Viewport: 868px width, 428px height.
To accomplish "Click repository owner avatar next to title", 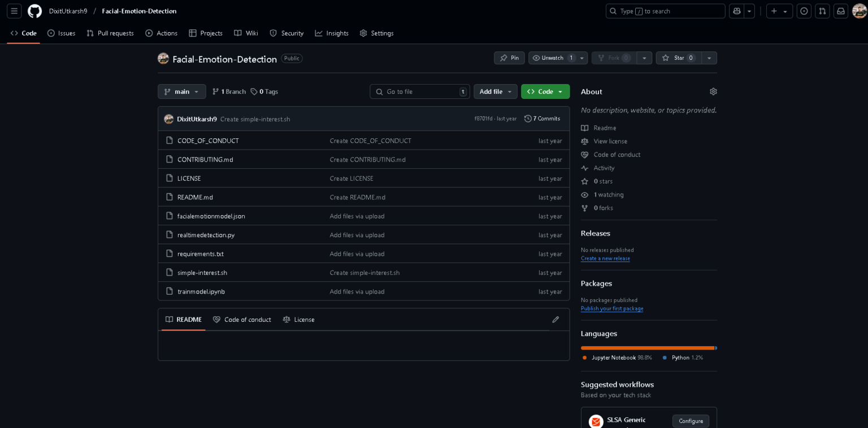I will tap(163, 59).
